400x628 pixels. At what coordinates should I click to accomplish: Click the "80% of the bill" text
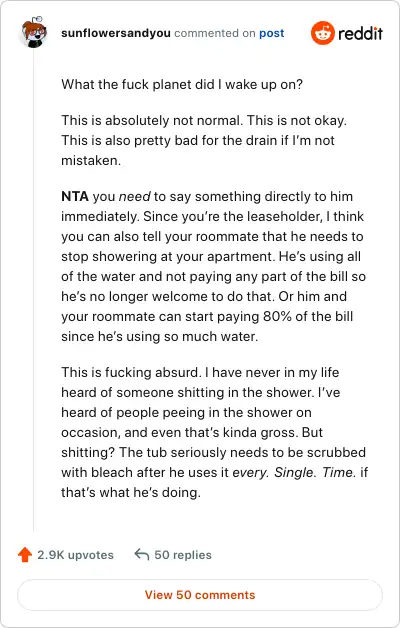[308, 316]
